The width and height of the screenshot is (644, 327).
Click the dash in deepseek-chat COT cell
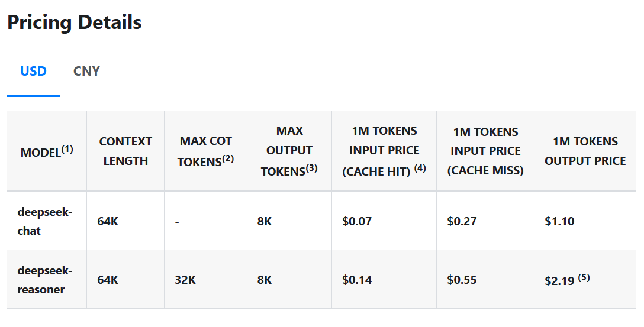pyautogui.click(x=177, y=221)
